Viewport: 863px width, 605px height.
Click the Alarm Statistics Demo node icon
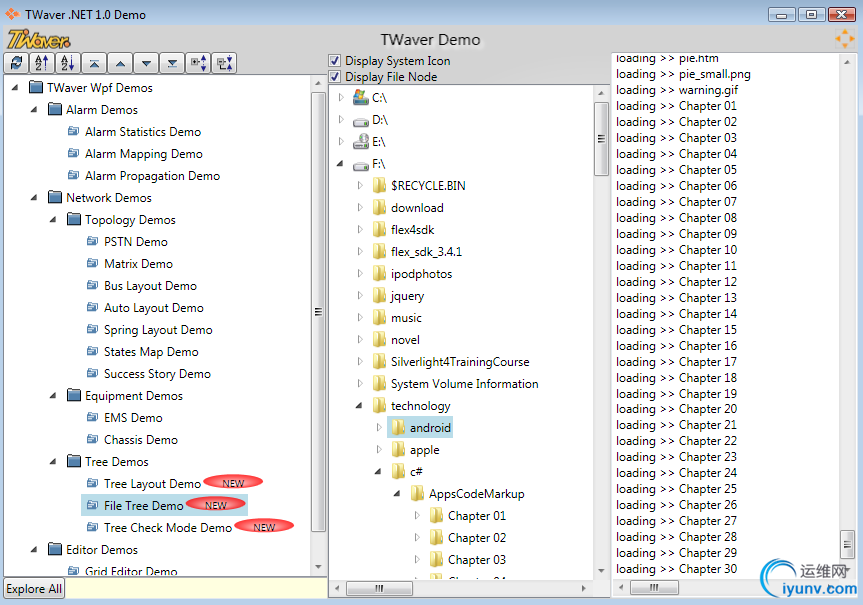coord(73,131)
